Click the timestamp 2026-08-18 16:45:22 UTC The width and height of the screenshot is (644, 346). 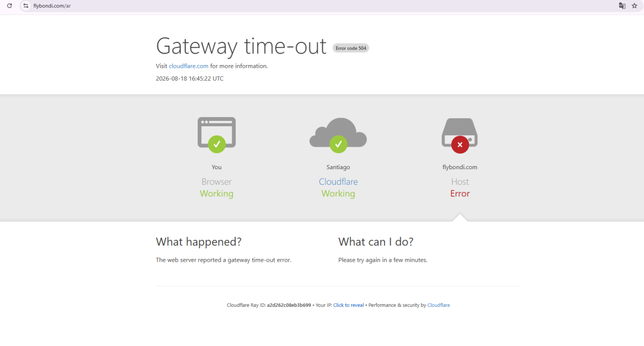pyautogui.click(x=190, y=78)
